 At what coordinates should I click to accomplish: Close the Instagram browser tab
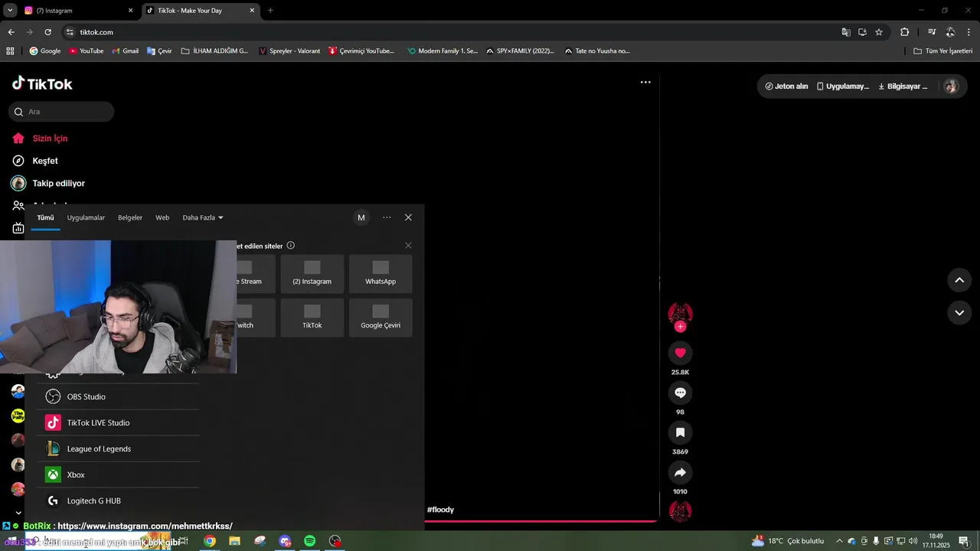pos(130,11)
